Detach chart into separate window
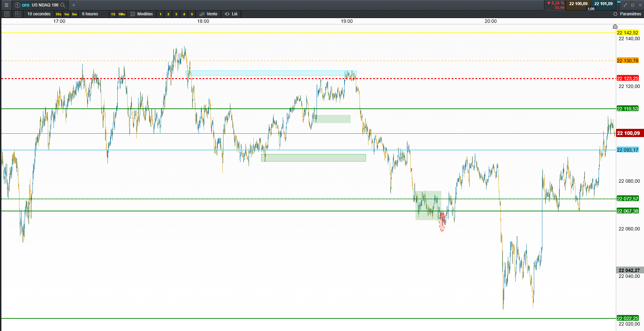The height and width of the screenshot is (331, 644). 633,5
